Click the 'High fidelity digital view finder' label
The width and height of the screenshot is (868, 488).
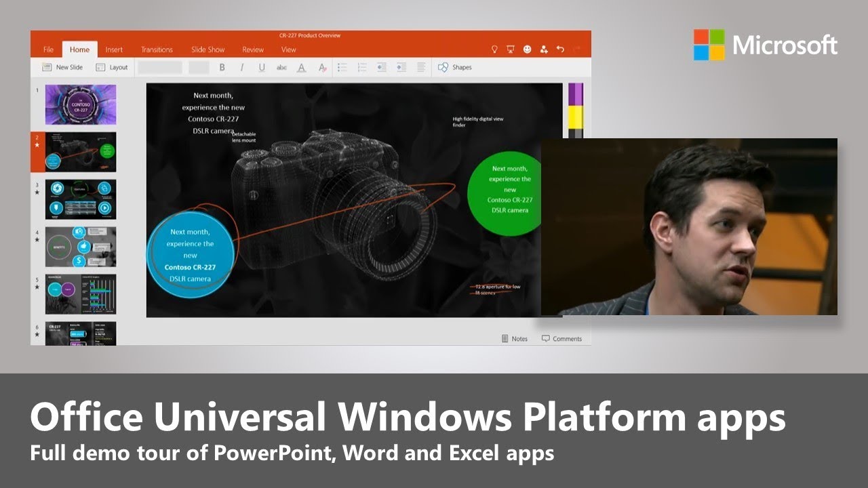tap(478, 122)
